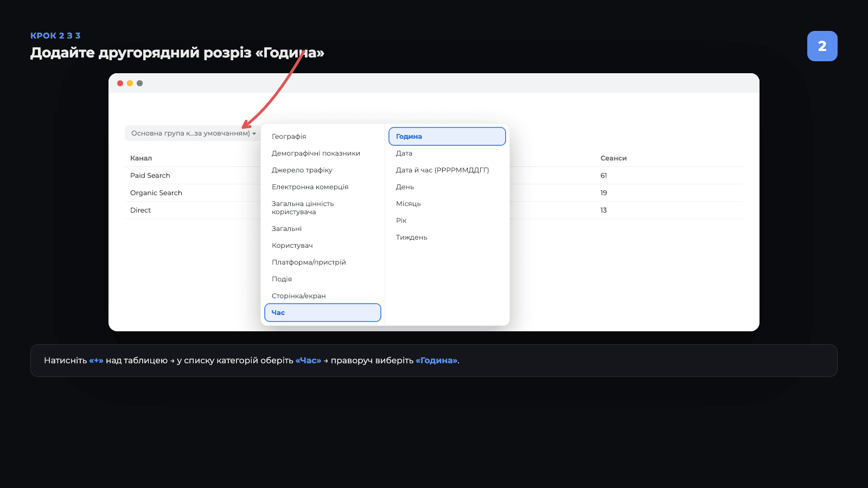Select the Користувач category
The height and width of the screenshot is (488, 868).
[292, 246]
